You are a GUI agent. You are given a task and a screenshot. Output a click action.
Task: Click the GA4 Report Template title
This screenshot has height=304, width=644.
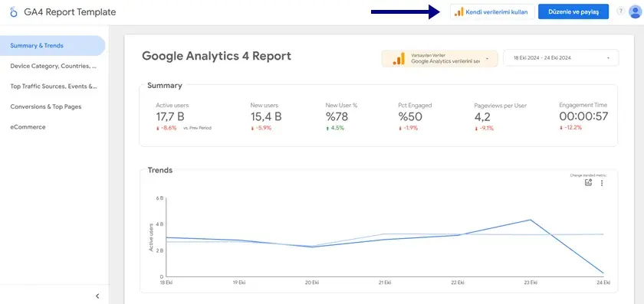[70, 12]
